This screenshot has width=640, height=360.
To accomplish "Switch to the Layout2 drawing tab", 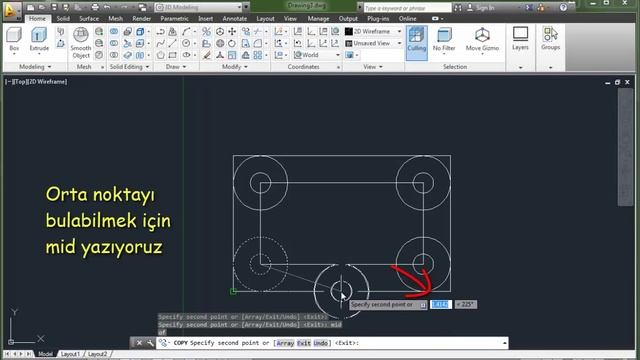I will (97, 354).
